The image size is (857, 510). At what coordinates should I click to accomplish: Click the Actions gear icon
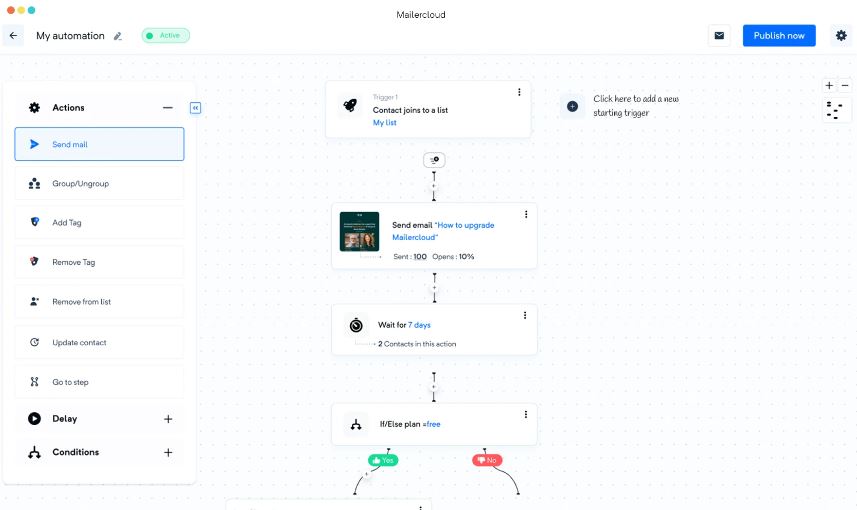click(x=34, y=108)
